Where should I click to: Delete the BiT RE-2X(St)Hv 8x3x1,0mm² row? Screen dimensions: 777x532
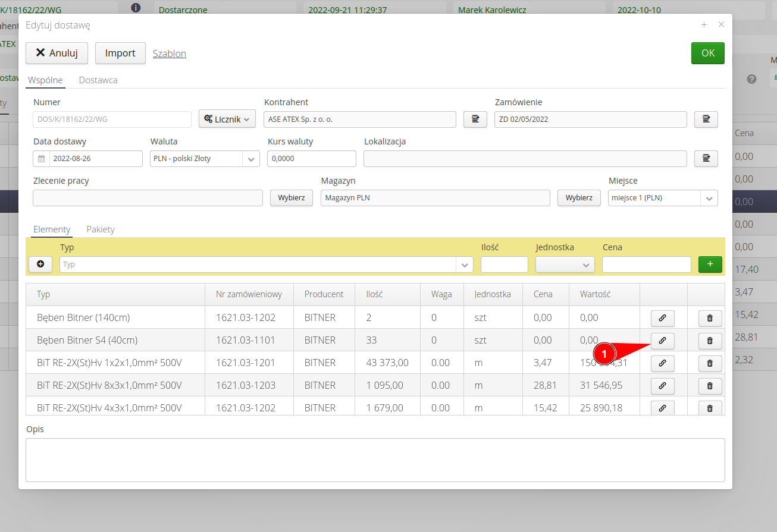[x=709, y=386]
